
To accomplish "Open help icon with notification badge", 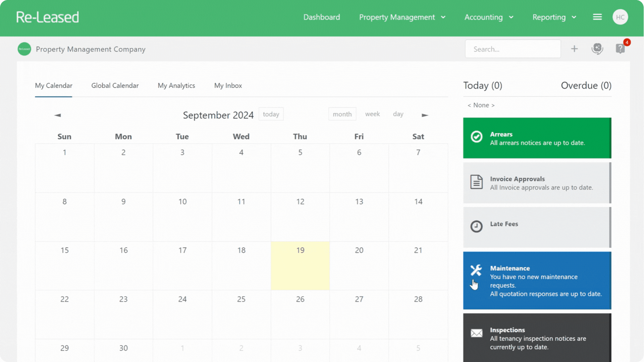I will [x=620, y=49].
